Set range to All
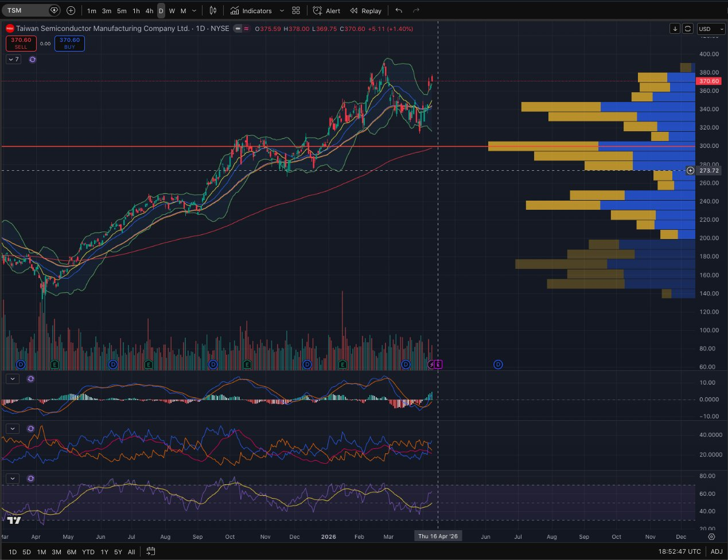The image size is (728, 560). coord(131,552)
